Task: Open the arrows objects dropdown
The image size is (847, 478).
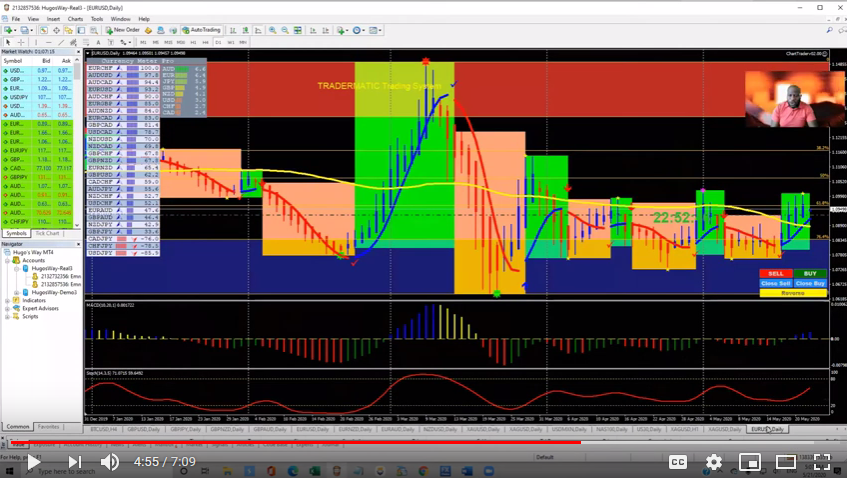Action: tap(125, 42)
